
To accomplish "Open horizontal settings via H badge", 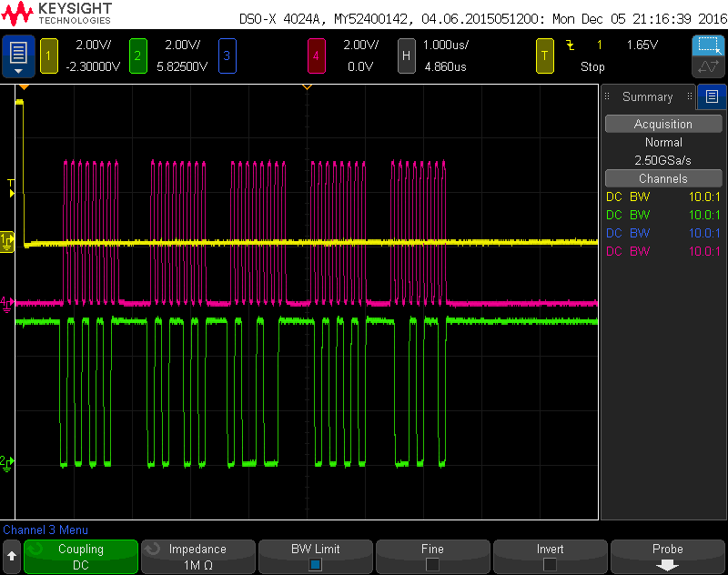I will tap(407, 56).
